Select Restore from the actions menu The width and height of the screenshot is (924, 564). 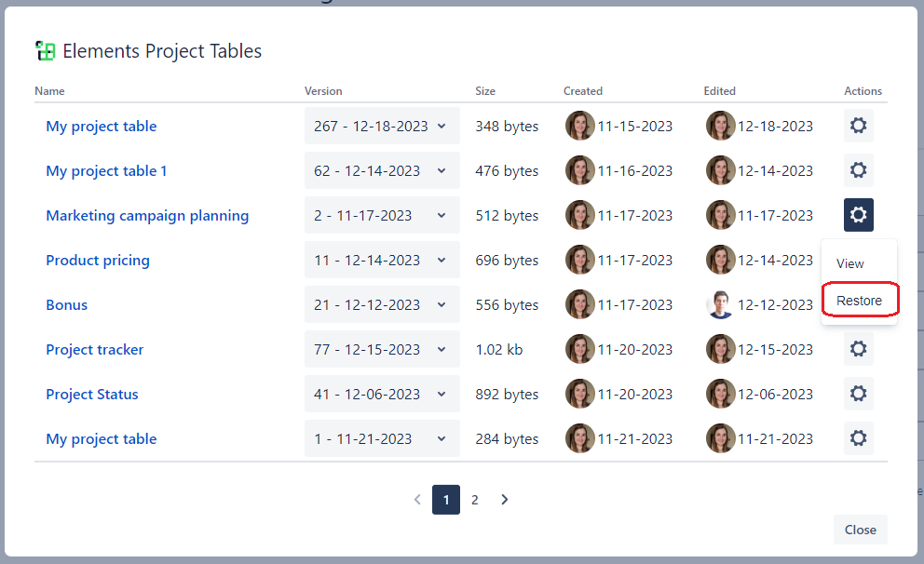click(859, 301)
